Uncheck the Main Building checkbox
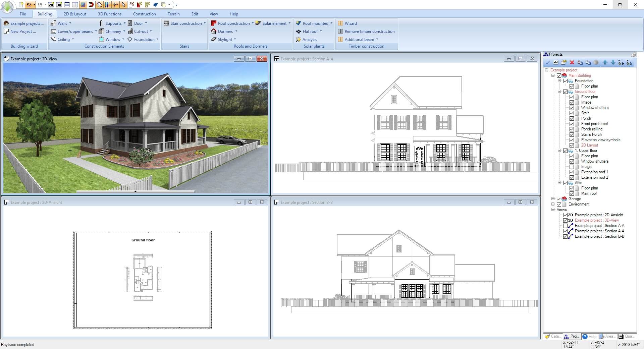The height and width of the screenshot is (349, 644). 559,75
